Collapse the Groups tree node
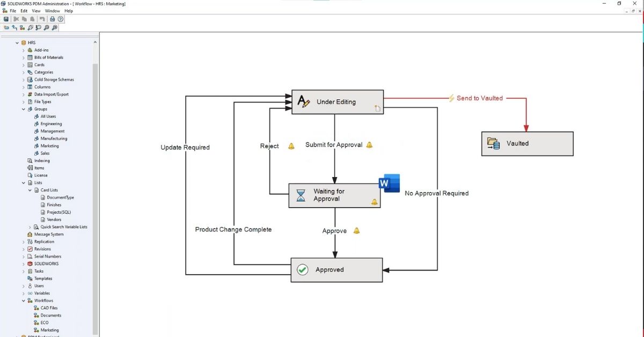The image size is (644, 337). 24,109
